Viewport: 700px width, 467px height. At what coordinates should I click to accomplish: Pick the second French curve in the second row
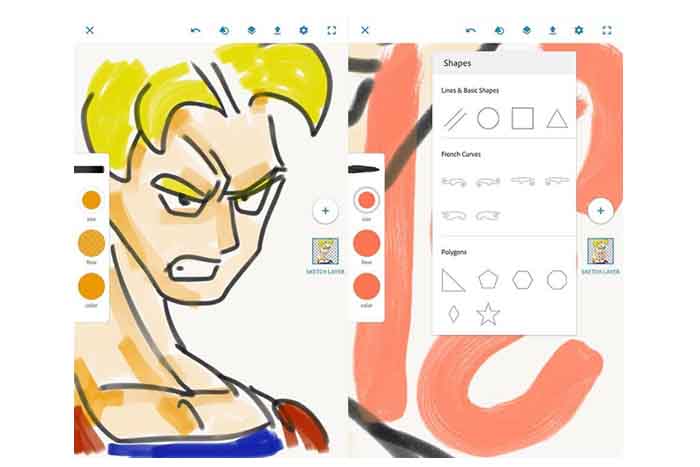click(488, 216)
